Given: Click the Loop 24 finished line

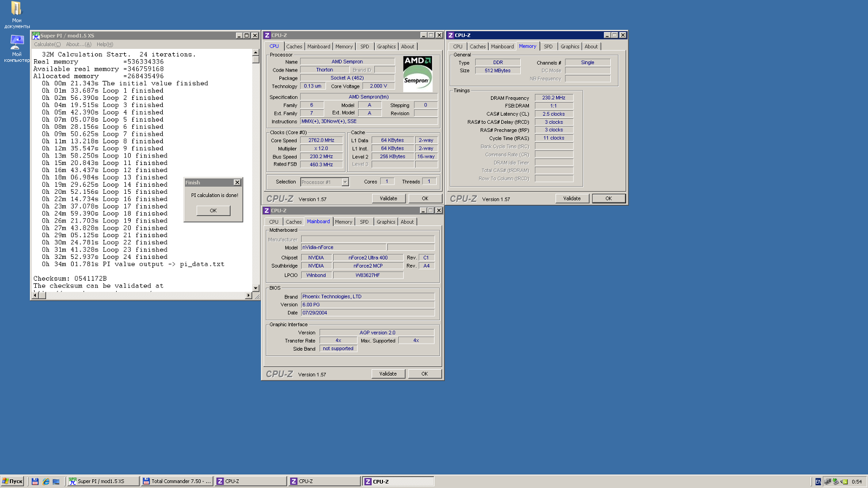Looking at the screenshot, I should coord(105,257).
